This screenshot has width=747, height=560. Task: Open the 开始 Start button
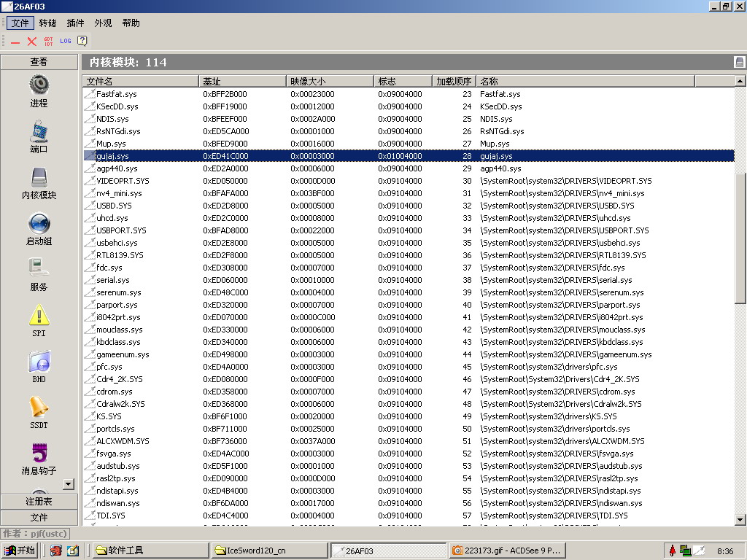pyautogui.click(x=20, y=551)
